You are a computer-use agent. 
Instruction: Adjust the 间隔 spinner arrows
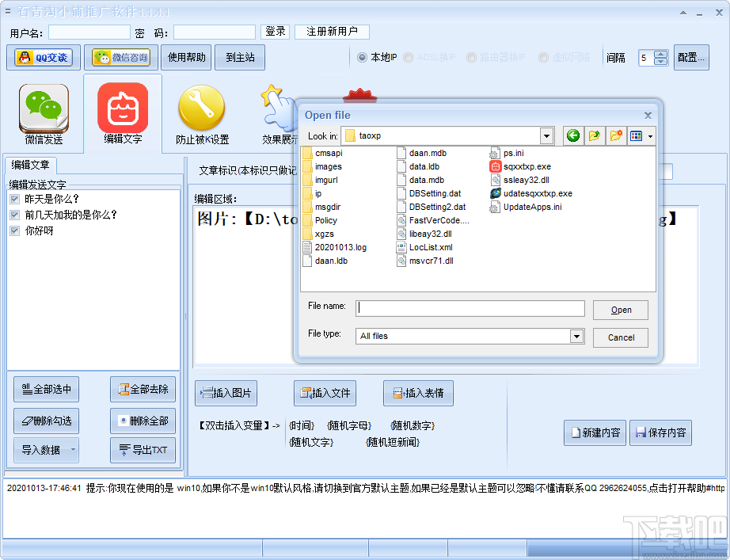pos(660,58)
